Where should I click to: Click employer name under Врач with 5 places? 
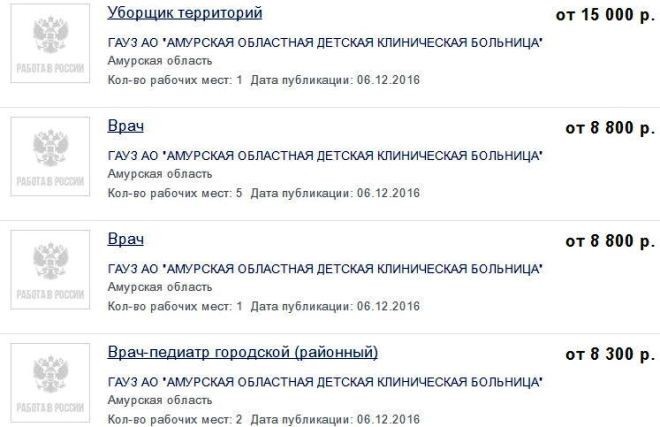tap(325, 157)
